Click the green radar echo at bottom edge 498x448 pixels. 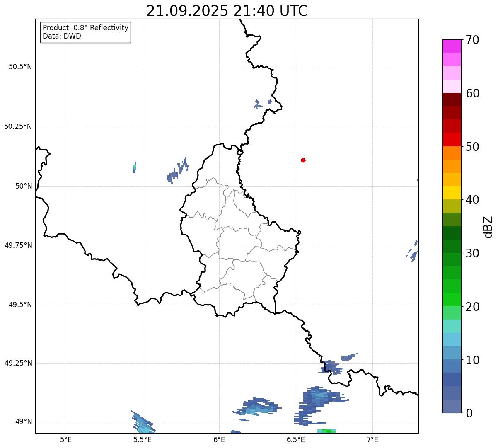point(327,431)
